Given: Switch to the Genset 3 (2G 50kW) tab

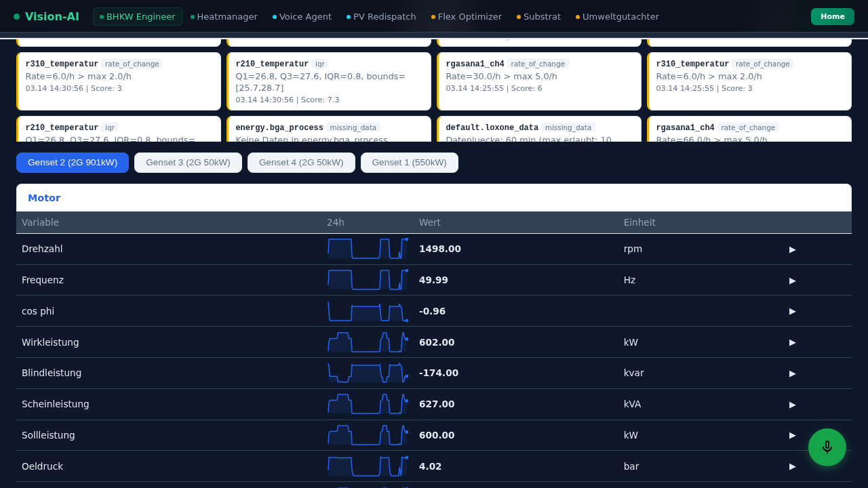Looking at the screenshot, I should (188, 163).
